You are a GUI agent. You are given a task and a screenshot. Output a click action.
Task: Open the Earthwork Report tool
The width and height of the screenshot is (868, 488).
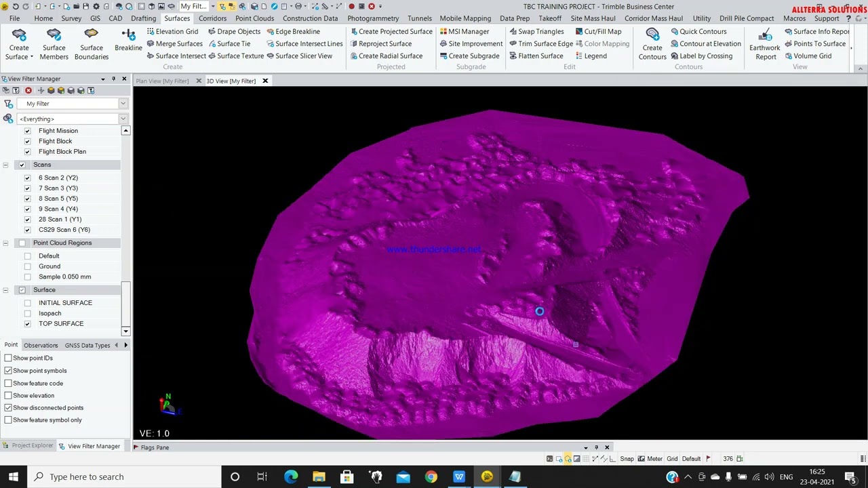click(x=765, y=44)
